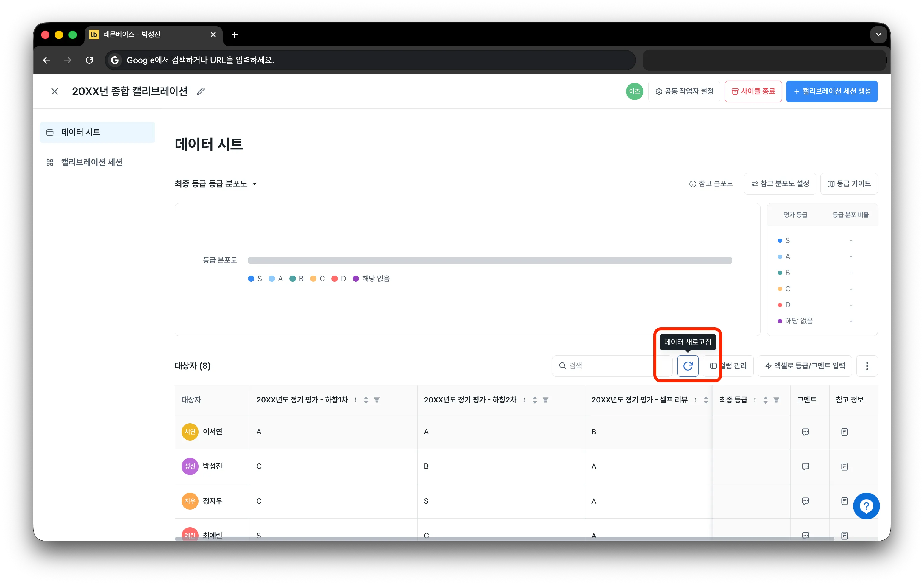Open 최종 등급 column options dots
This screenshot has height=585, width=924.
pos(755,400)
